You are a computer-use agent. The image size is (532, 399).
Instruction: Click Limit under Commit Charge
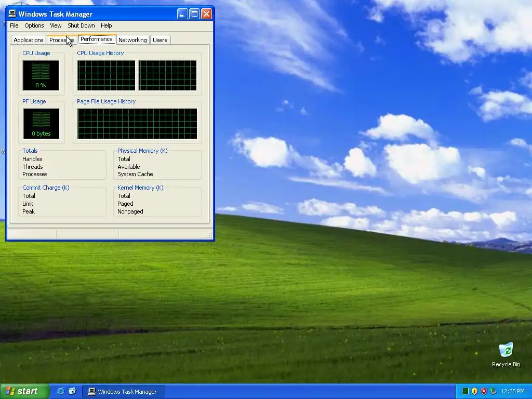pyautogui.click(x=28, y=204)
